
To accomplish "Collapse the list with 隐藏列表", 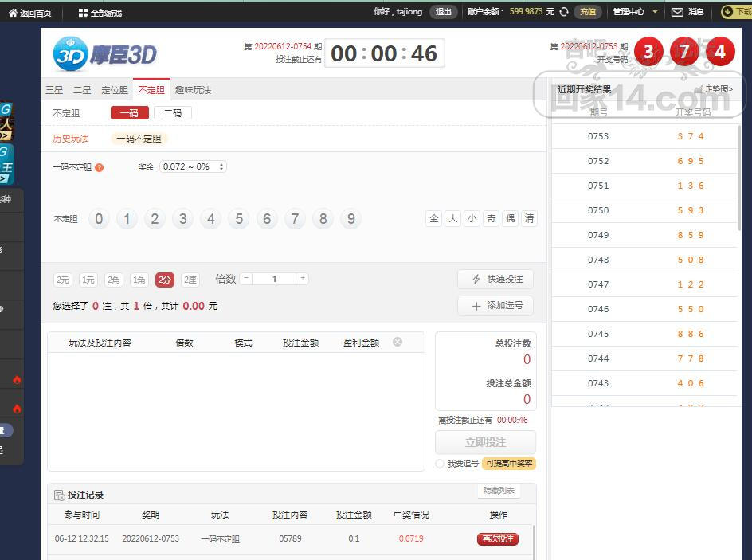I will click(499, 491).
